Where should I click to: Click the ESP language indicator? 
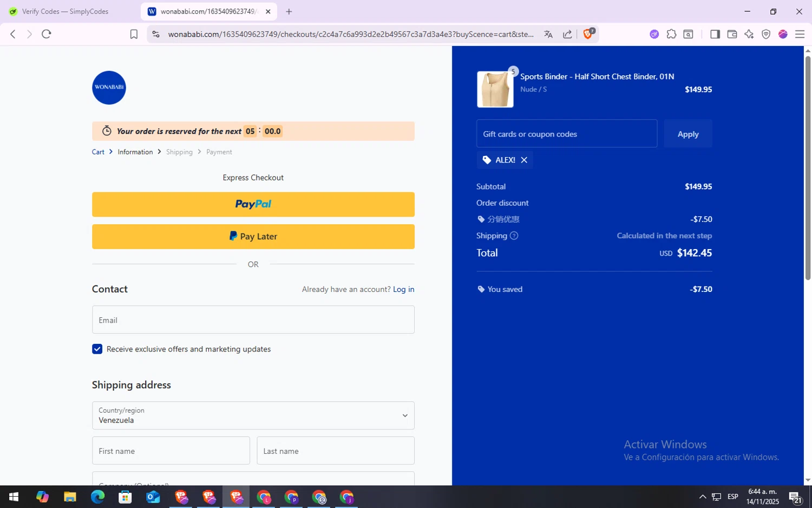coord(733,497)
